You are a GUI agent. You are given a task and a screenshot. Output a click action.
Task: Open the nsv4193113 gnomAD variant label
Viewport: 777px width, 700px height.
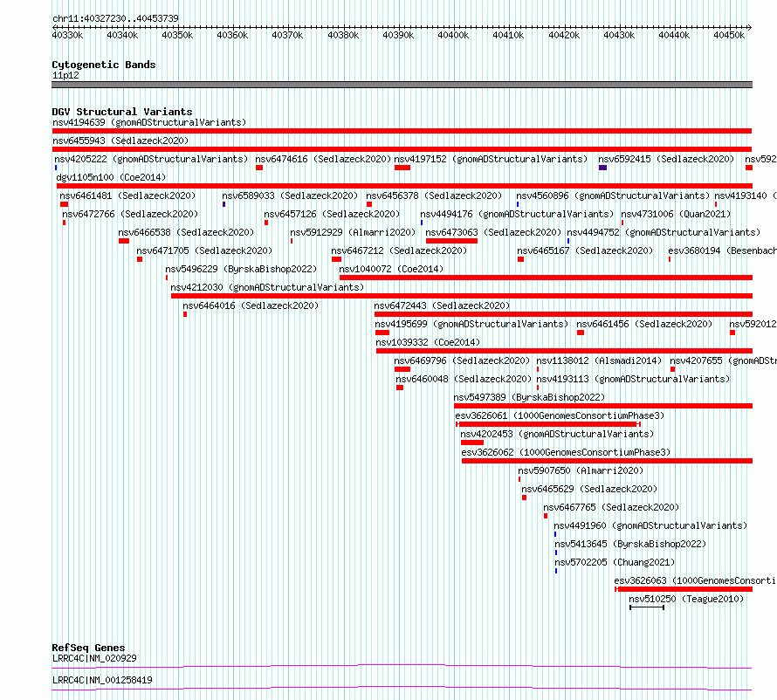tap(633, 379)
